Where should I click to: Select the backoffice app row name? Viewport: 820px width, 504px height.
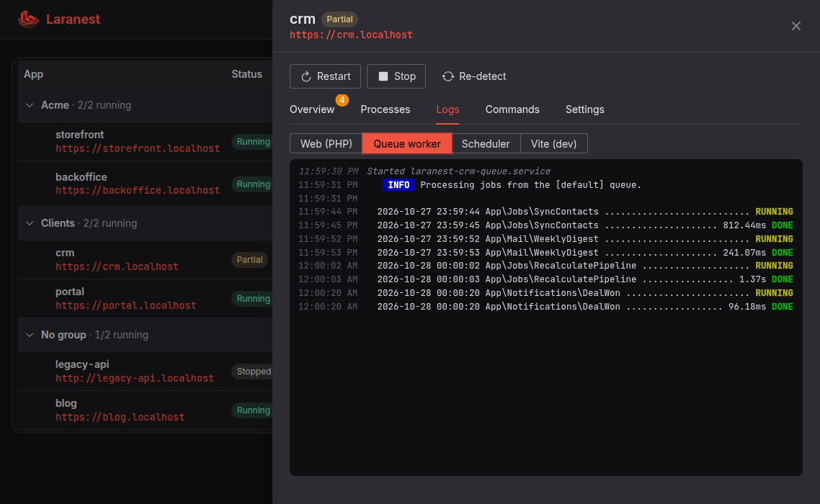point(81,177)
